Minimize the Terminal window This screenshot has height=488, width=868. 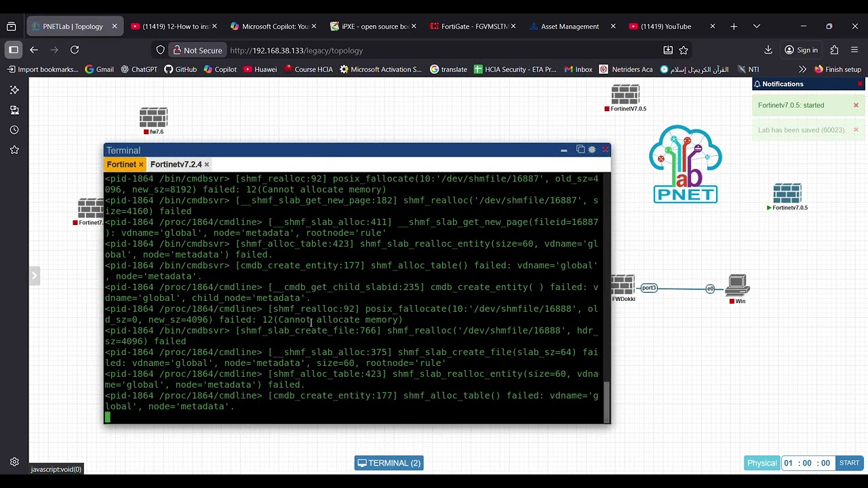pos(564,150)
